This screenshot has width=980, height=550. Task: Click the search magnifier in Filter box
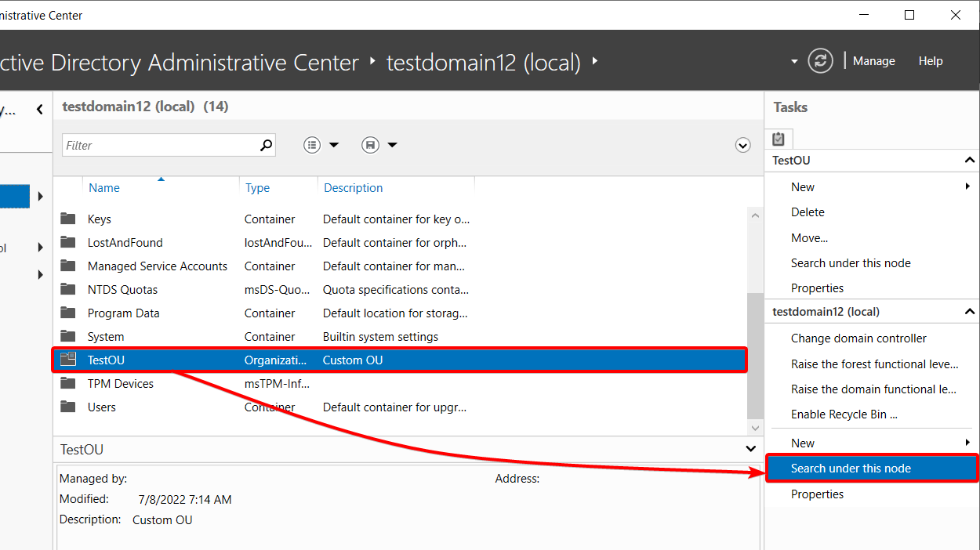pyautogui.click(x=266, y=145)
